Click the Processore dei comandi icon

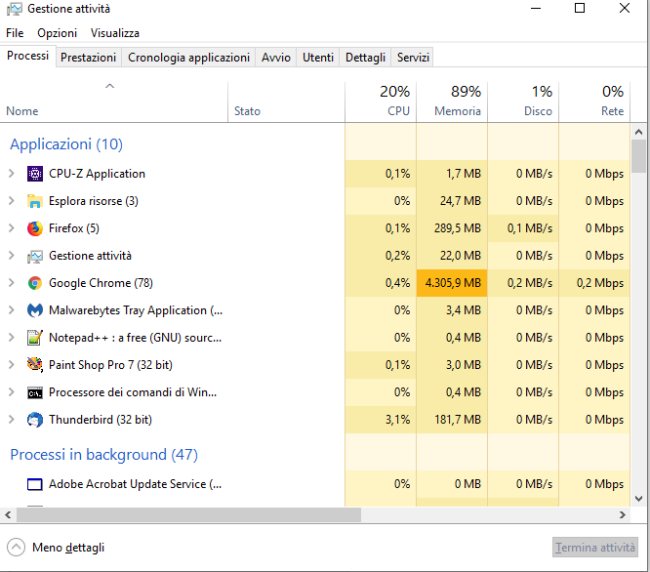click(35, 393)
